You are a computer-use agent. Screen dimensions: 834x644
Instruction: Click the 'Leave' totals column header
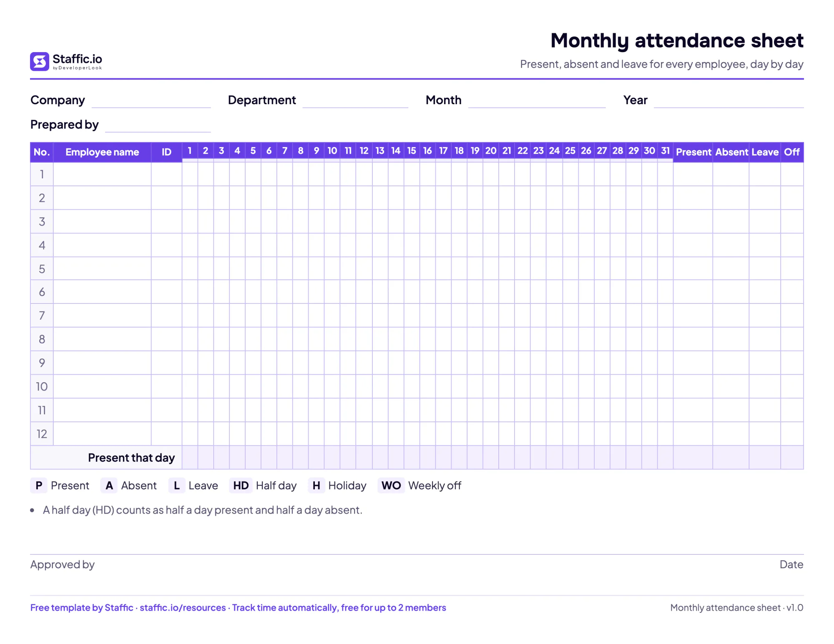(x=765, y=152)
